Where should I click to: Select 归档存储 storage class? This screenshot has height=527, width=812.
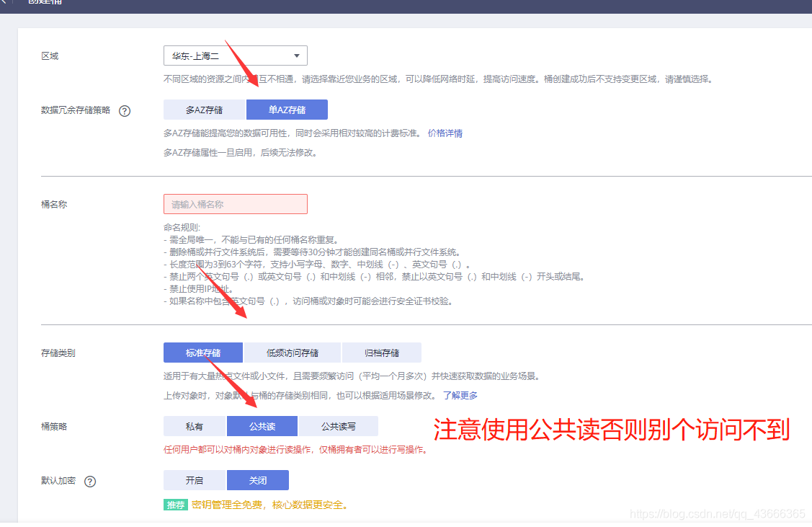[382, 353]
